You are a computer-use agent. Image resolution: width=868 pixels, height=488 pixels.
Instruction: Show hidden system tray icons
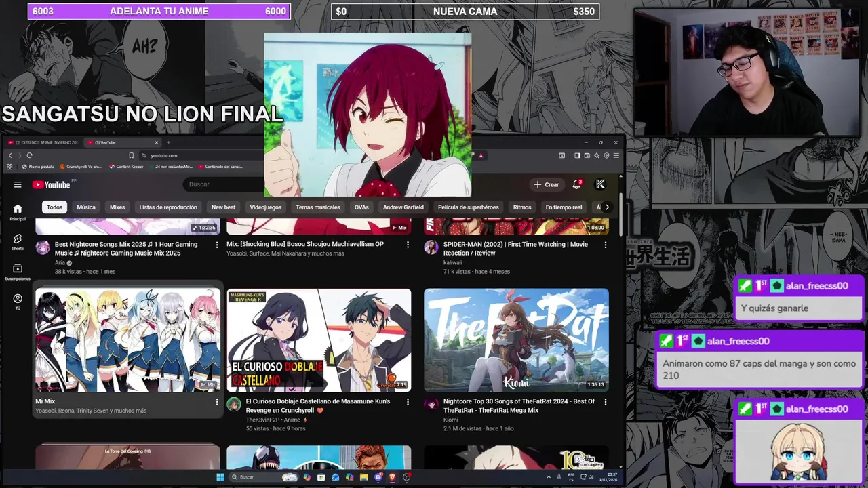[x=549, y=477]
